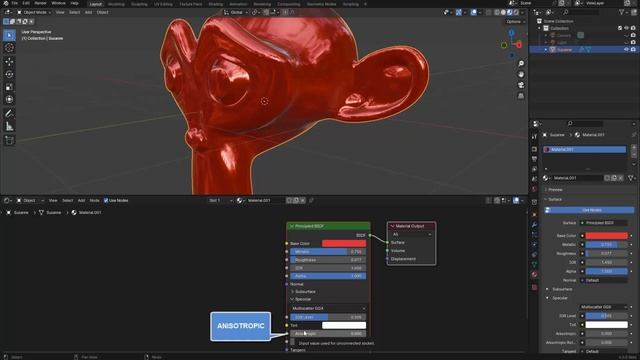Click the Blender logo in the menu bar
This screenshot has width=640, height=360.
click(x=6, y=3)
